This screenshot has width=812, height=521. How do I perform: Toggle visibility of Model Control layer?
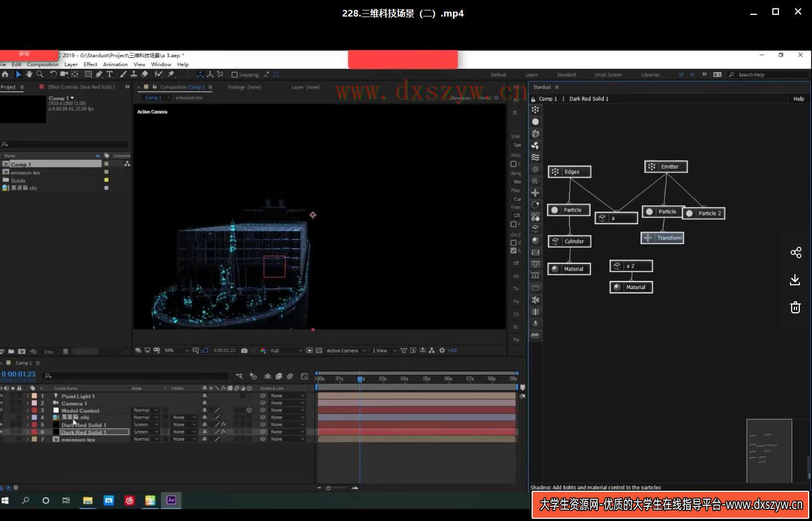pos(2,410)
